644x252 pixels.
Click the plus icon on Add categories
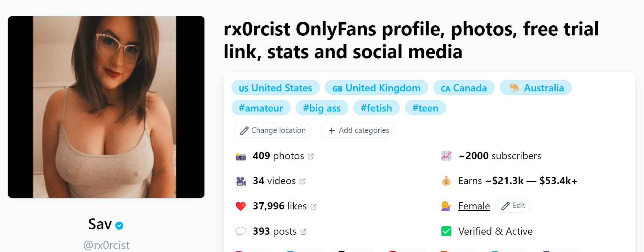coord(331,130)
